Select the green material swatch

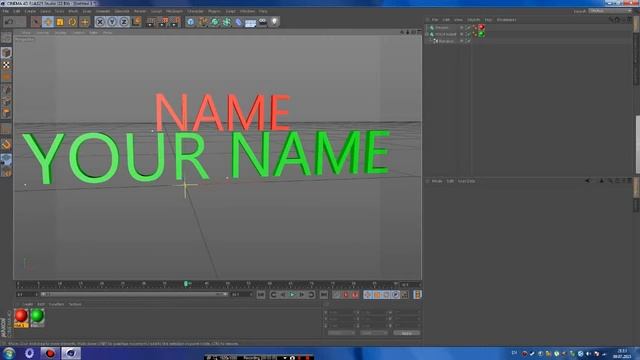pyautogui.click(x=37, y=318)
